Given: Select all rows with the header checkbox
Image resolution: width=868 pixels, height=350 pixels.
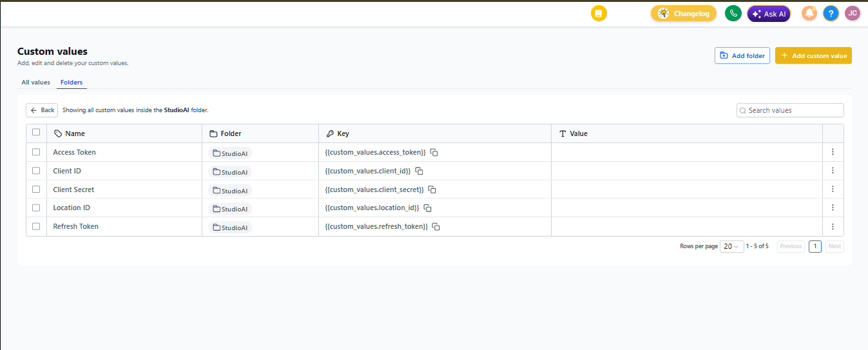Looking at the screenshot, I should click(36, 132).
